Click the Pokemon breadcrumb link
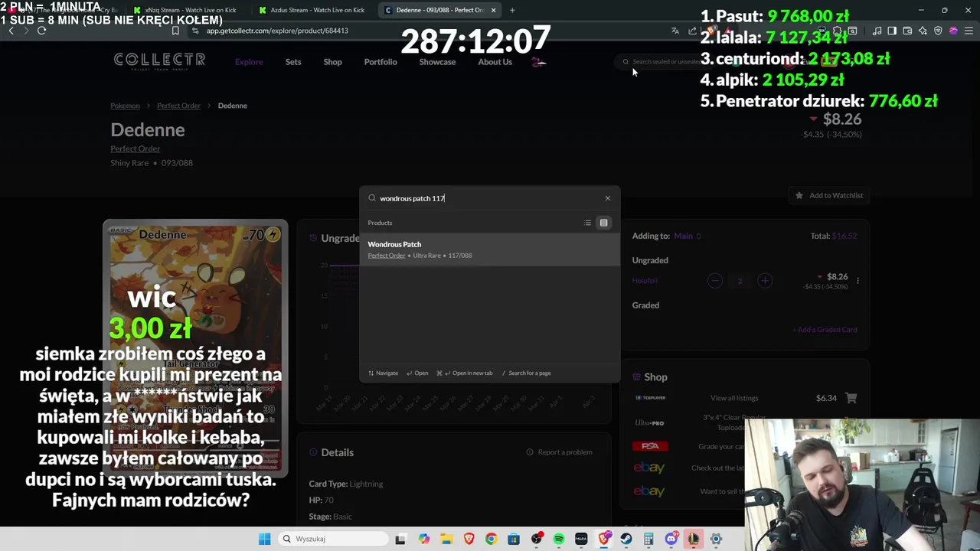 click(x=125, y=106)
